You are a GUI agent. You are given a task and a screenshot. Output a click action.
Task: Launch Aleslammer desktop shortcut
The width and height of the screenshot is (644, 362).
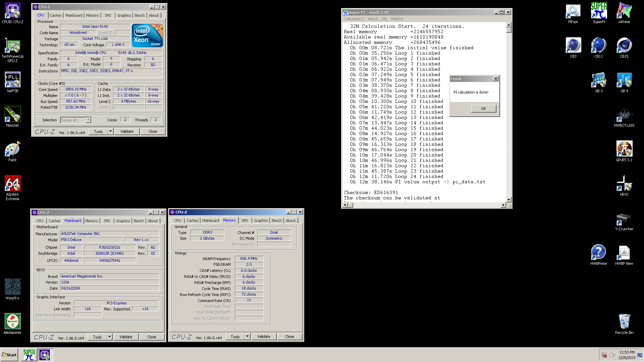(12, 324)
